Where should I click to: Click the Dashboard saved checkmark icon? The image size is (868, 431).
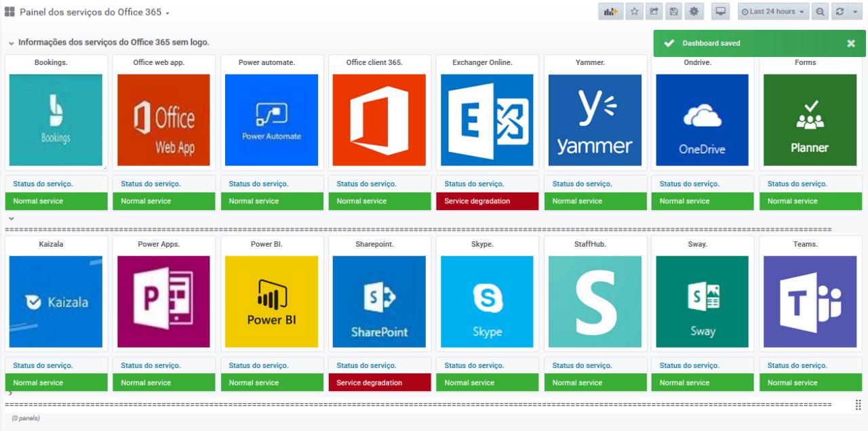[669, 43]
